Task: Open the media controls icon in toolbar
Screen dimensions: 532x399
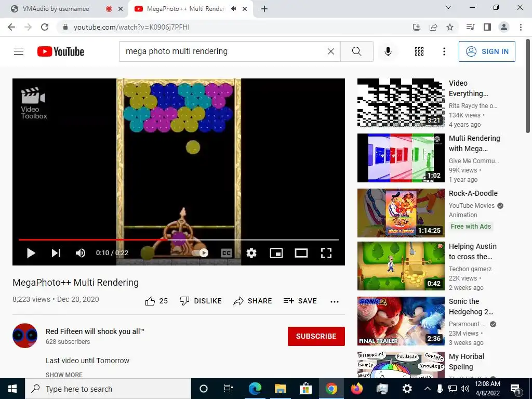Action: (470, 27)
